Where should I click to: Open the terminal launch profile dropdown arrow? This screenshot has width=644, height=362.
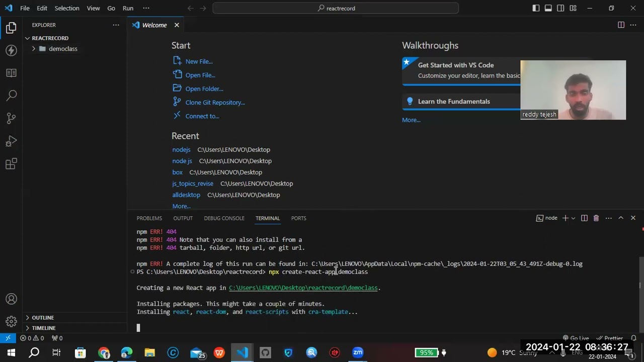(x=573, y=218)
